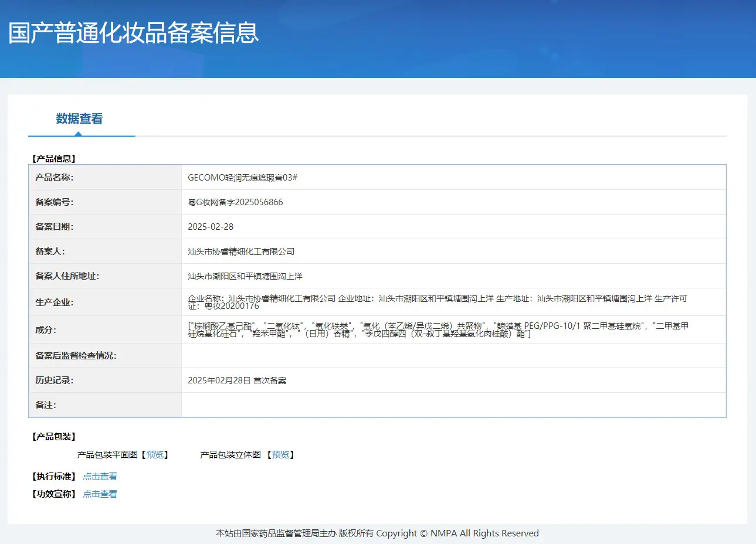The width and height of the screenshot is (756, 544).
Task: Switch to the 数据查看 tab
Action: [79, 119]
